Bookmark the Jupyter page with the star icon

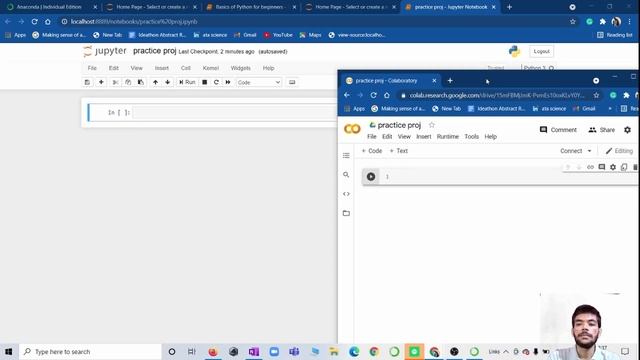click(x=573, y=22)
